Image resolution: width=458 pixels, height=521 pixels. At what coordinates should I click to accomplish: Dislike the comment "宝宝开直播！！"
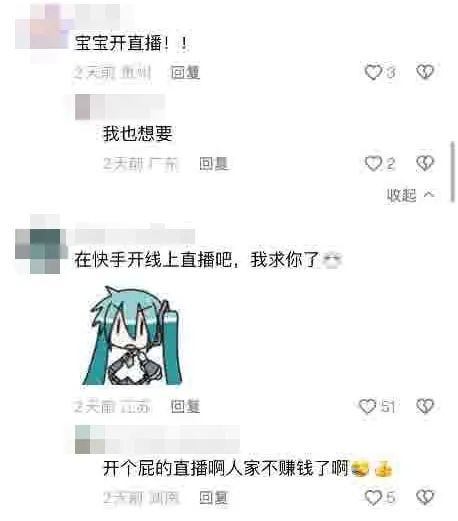tap(425, 72)
